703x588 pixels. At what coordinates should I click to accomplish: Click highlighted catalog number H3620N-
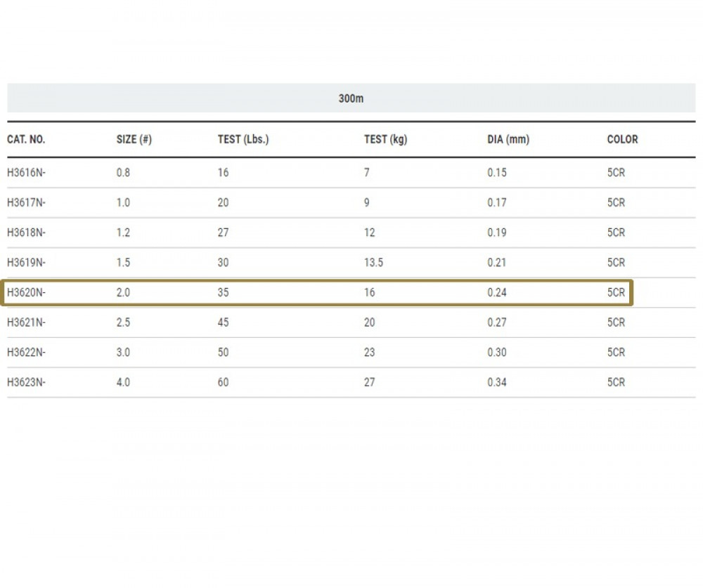coord(26,293)
